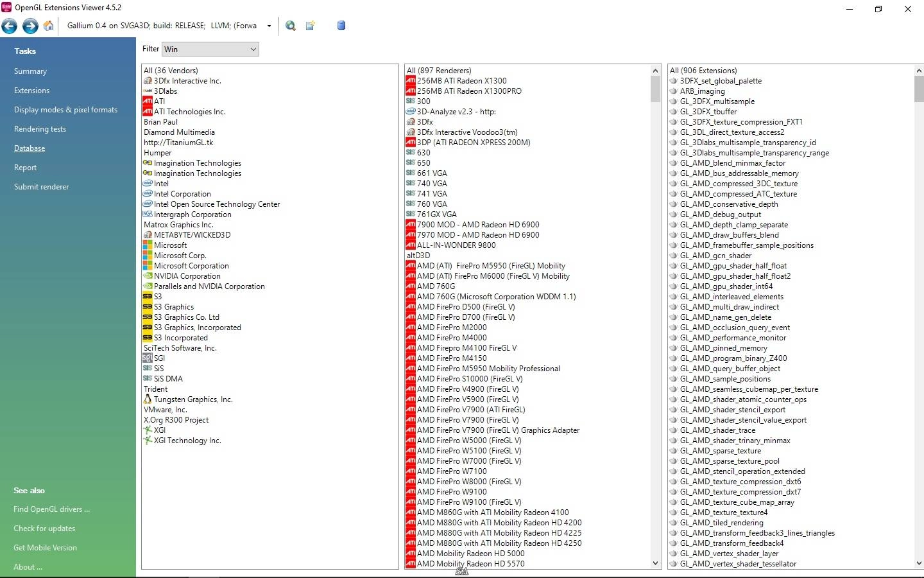Select http://TitaniumGL.tk vendor
This screenshot has width=924, height=578.
click(x=178, y=143)
